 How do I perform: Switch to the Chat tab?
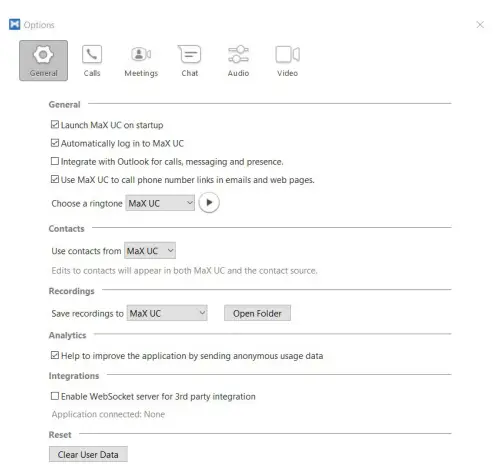click(x=190, y=61)
